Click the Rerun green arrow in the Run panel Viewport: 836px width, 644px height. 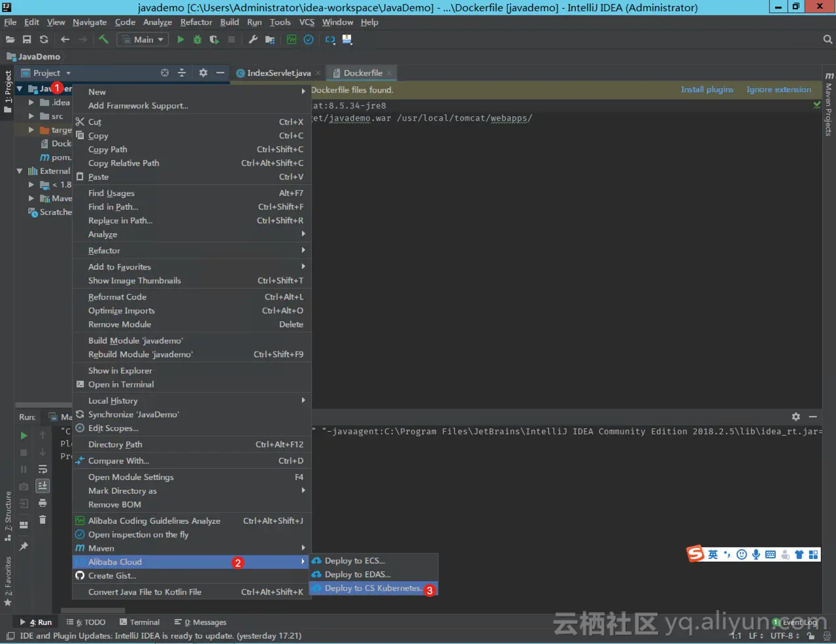[24, 436]
